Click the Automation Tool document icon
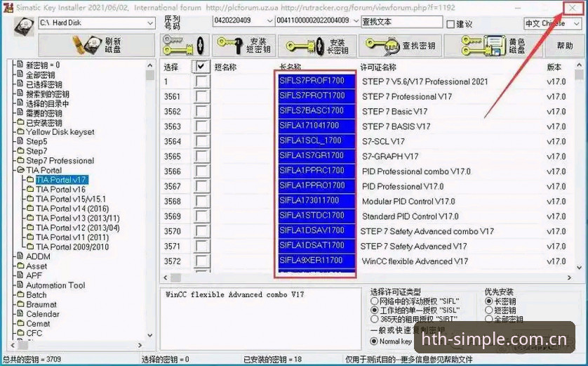Screen dimensions: 588x366 click(x=20, y=285)
